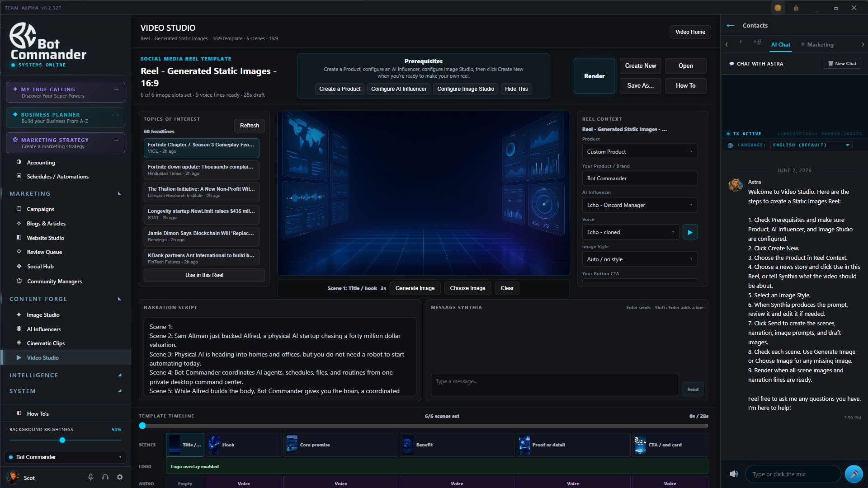Play the Echo - cloned voice preview

pos(690,232)
